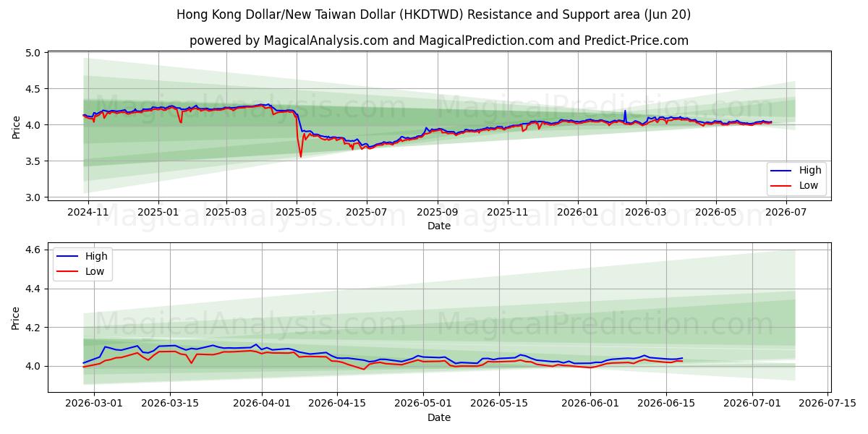Click the 'powered by MagicalAnalysis.com' subtitle
The image size is (868, 434).
pos(439,41)
